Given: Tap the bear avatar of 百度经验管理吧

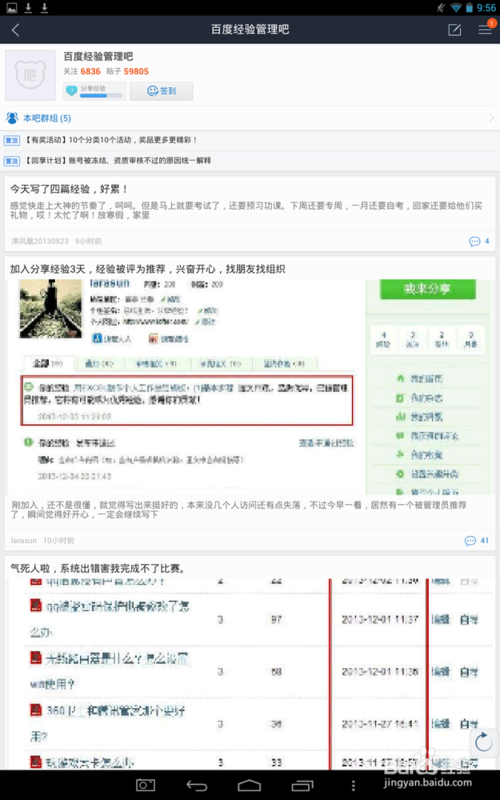Looking at the screenshot, I should [x=31, y=75].
